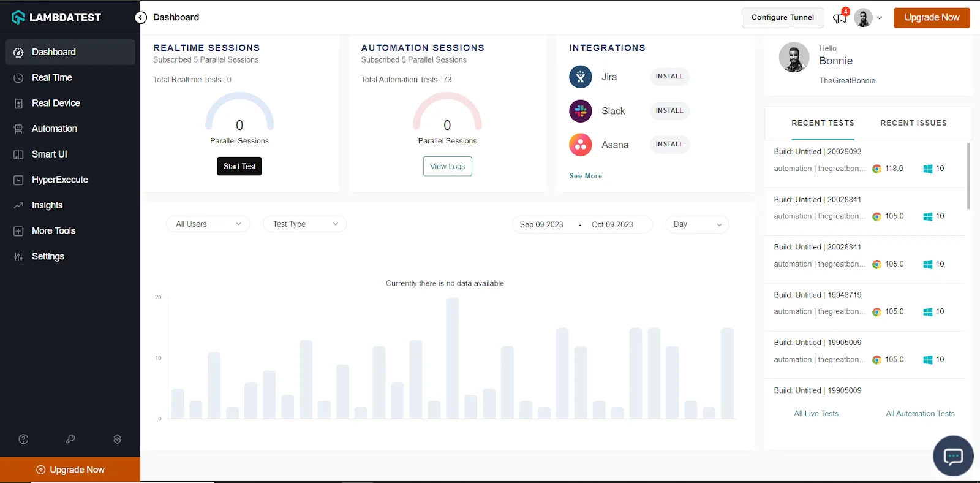Click the Smart UI icon

tap(18, 154)
